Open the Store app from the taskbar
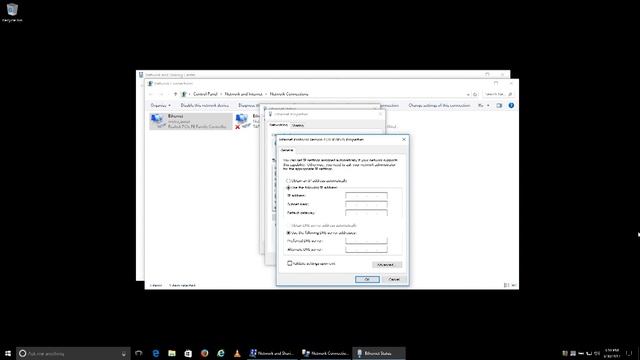This screenshot has width=640, height=360. [x=188, y=353]
